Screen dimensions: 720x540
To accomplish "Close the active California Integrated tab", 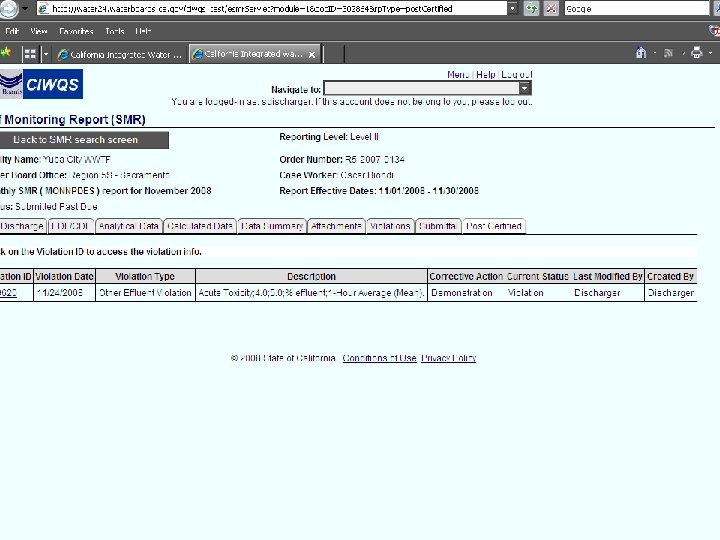I will pyautogui.click(x=312, y=55).
